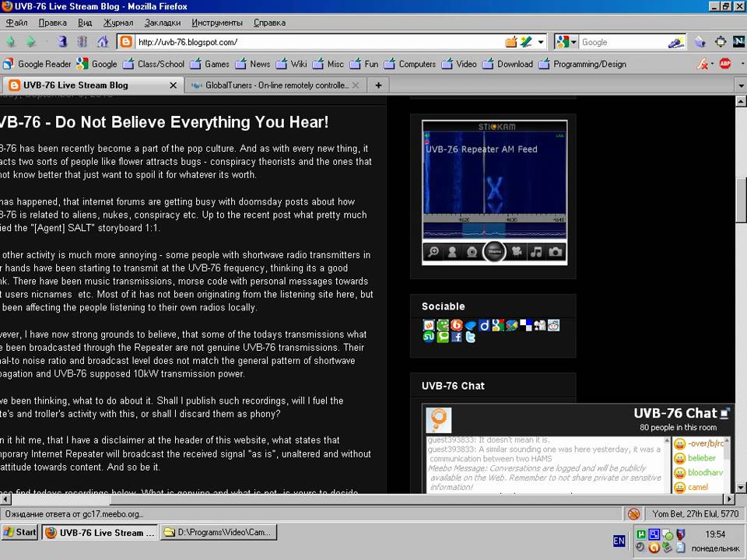This screenshot has height=560, width=747.
Task: Switch to D:\Programs\Video taskbar window
Action: (x=219, y=532)
